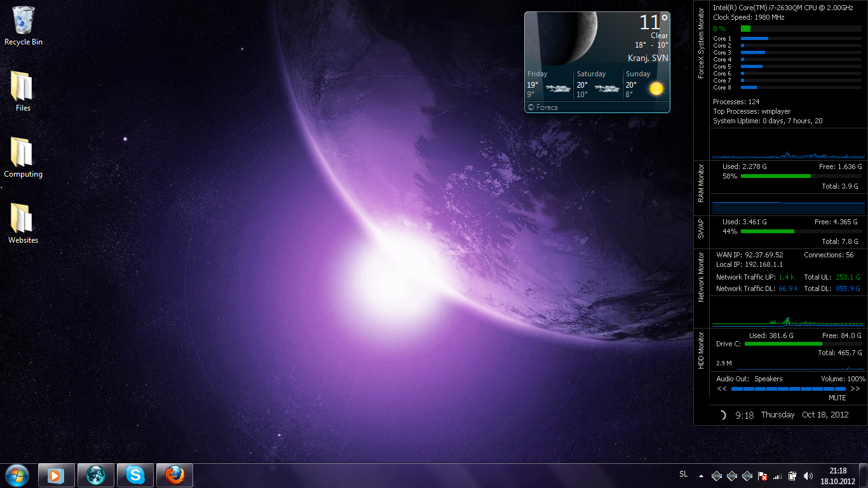Click the blue volume level bar
The width and height of the screenshot is (868, 488).
(x=789, y=388)
